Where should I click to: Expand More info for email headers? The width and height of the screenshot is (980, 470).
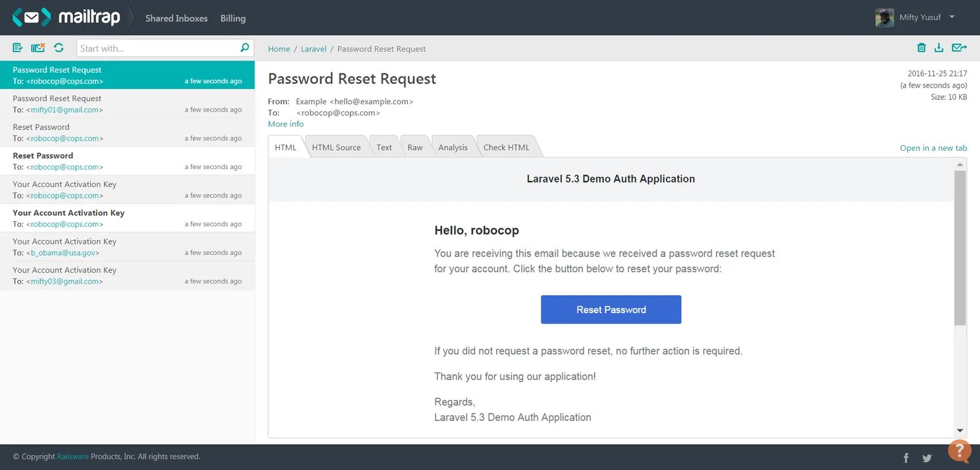[x=285, y=124]
